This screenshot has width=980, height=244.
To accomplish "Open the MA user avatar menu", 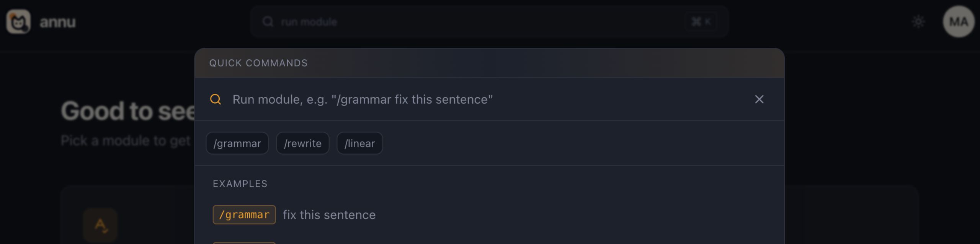I will pyautogui.click(x=958, y=22).
